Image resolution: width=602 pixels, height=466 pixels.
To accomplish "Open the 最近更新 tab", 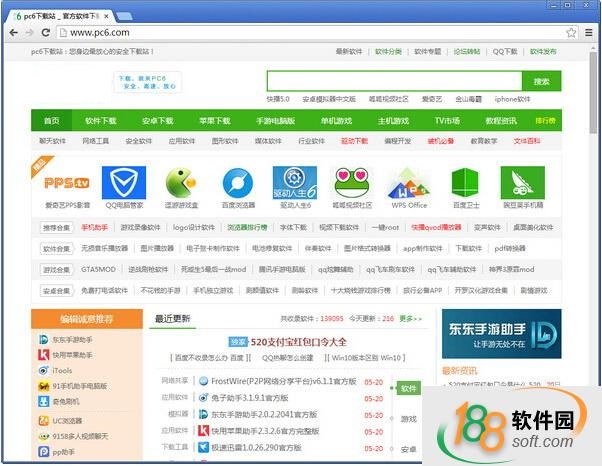I will coord(172,318).
